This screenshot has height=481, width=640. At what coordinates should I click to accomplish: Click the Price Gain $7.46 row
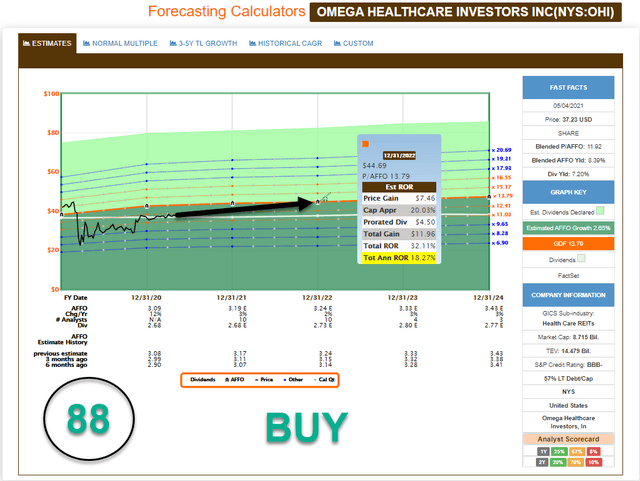399,198
